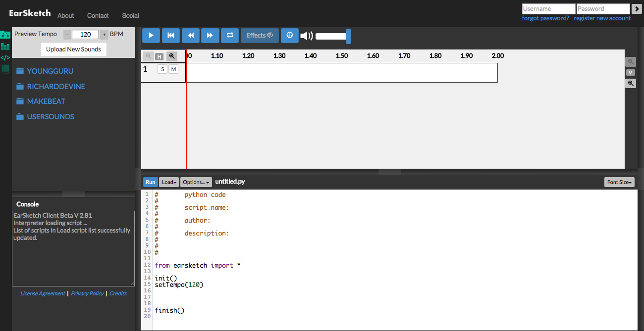Open the Privacy Policy link

pos(87,293)
